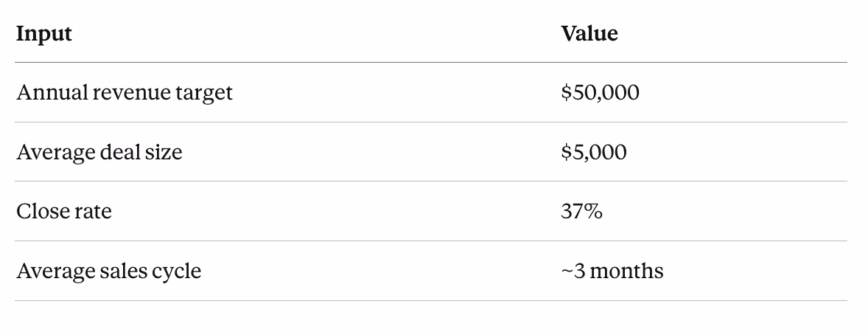Click the Input column header
The image size is (868, 332).
tap(43, 34)
